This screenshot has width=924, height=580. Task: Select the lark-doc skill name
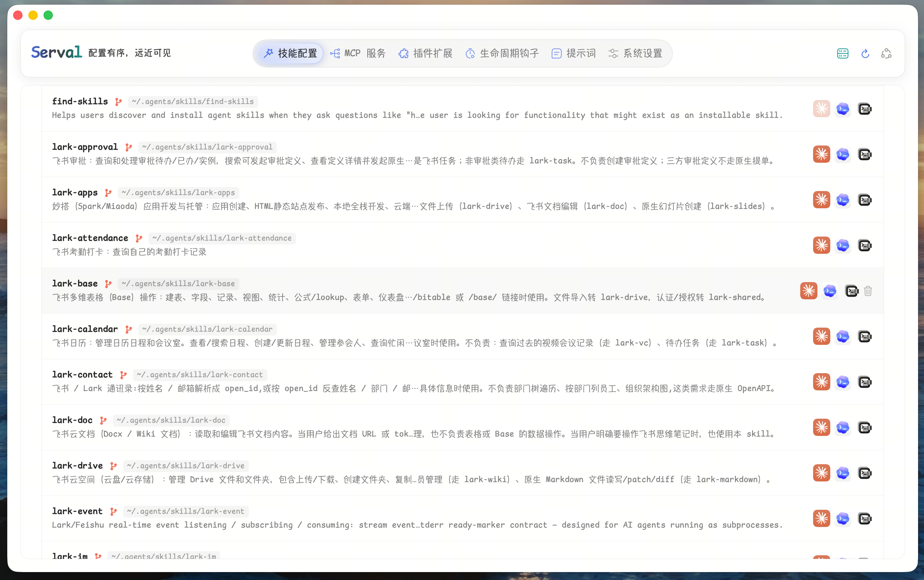point(72,420)
